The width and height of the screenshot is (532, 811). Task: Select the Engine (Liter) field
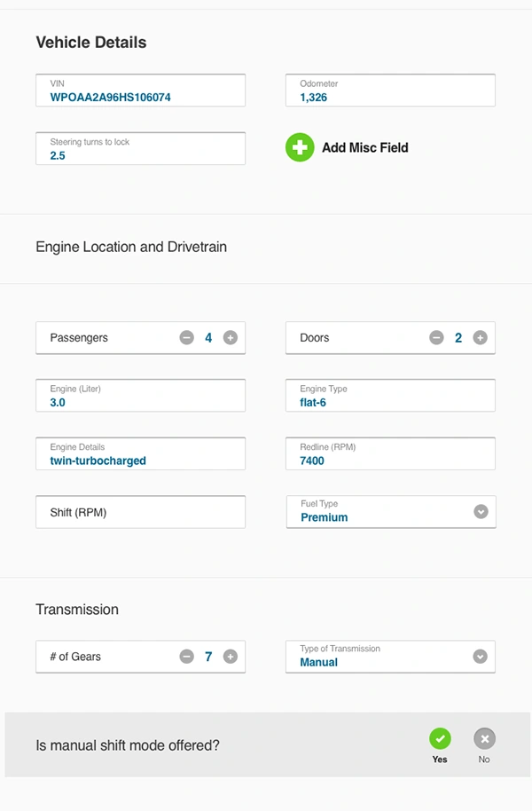pyautogui.click(x=140, y=396)
